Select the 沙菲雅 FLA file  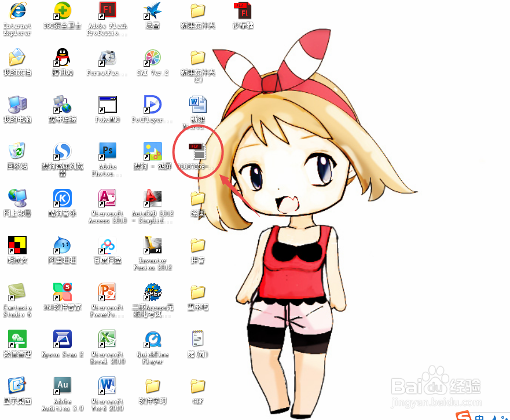coord(243,11)
